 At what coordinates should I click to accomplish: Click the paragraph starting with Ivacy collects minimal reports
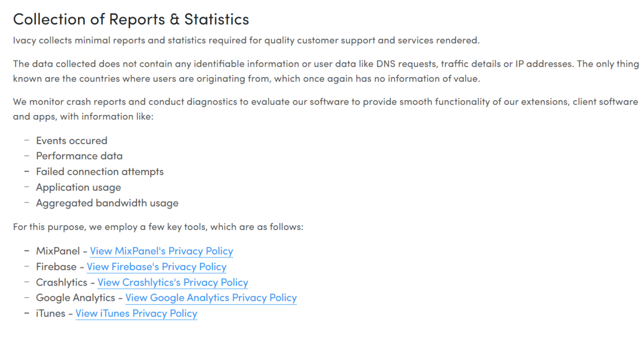pyautogui.click(x=246, y=40)
